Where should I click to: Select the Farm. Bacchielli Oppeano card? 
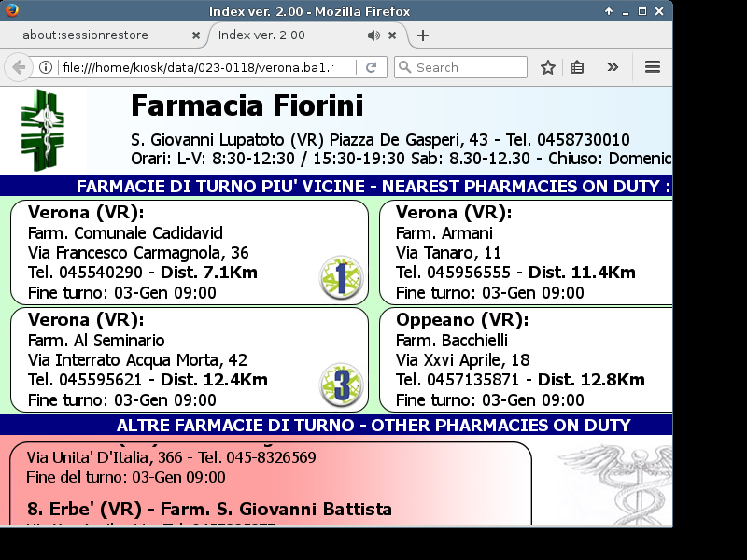tap(525, 359)
